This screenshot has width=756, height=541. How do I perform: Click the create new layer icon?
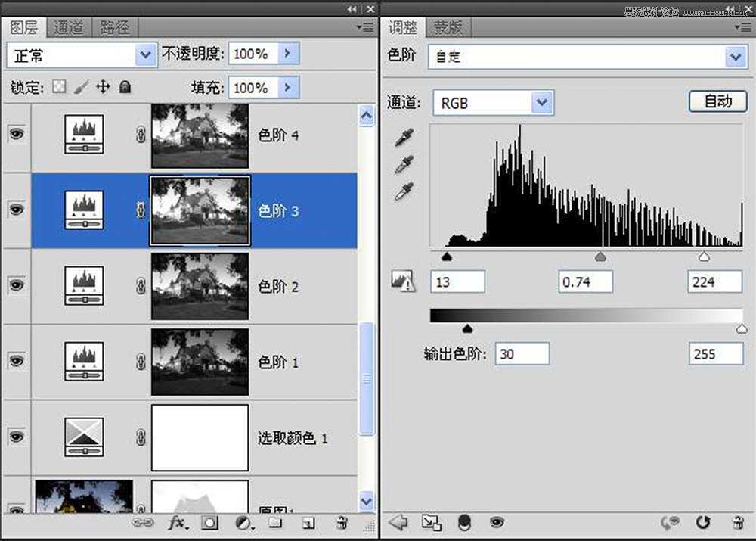point(308,524)
